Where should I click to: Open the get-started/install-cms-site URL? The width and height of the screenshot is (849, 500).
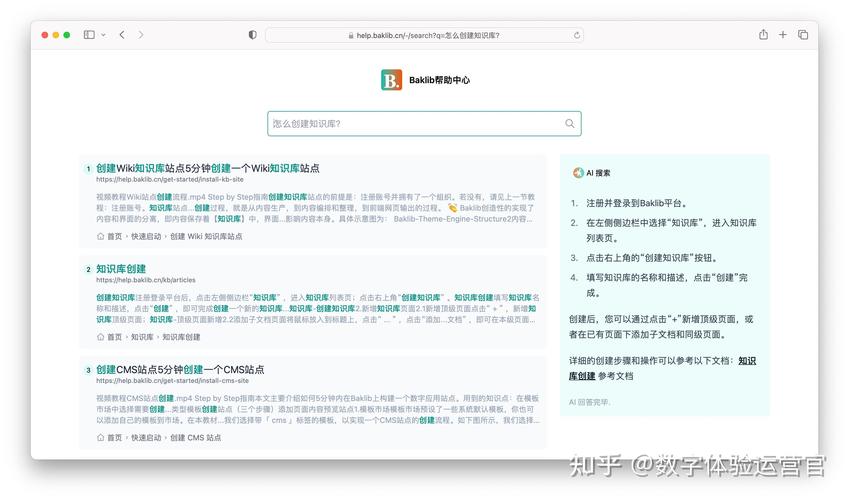tap(172, 381)
